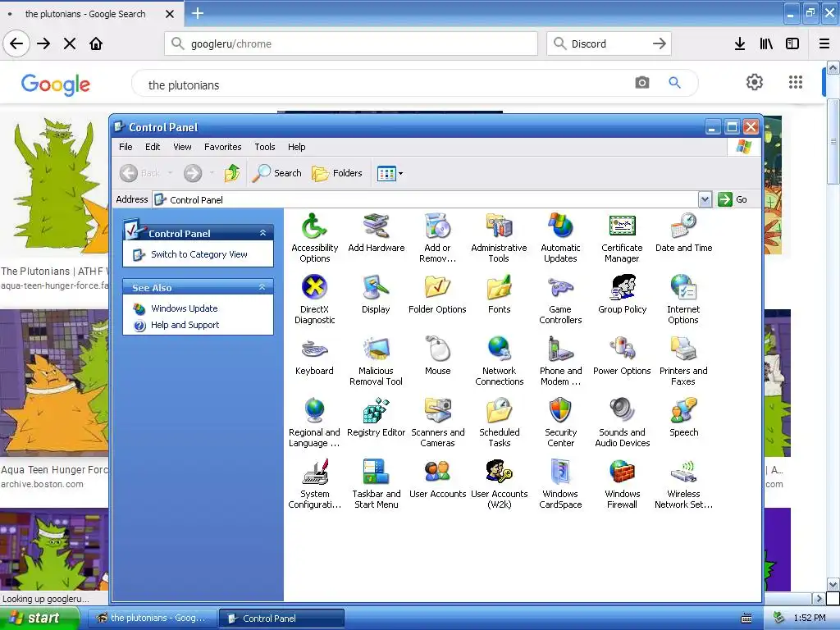Open the Windows Update link
Screen dimensions: 840x630
(185, 308)
